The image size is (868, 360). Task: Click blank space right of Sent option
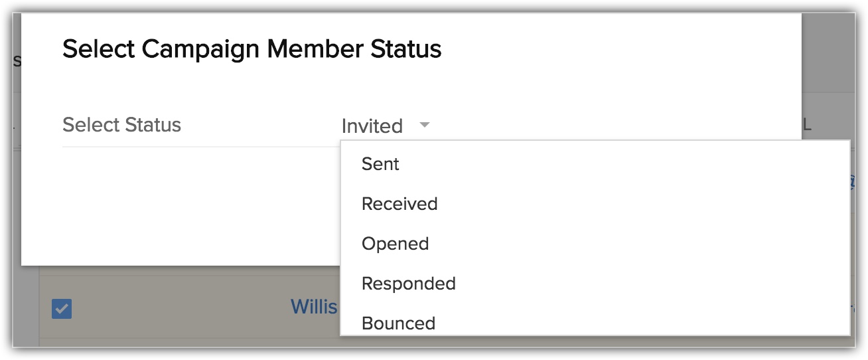pos(597,164)
